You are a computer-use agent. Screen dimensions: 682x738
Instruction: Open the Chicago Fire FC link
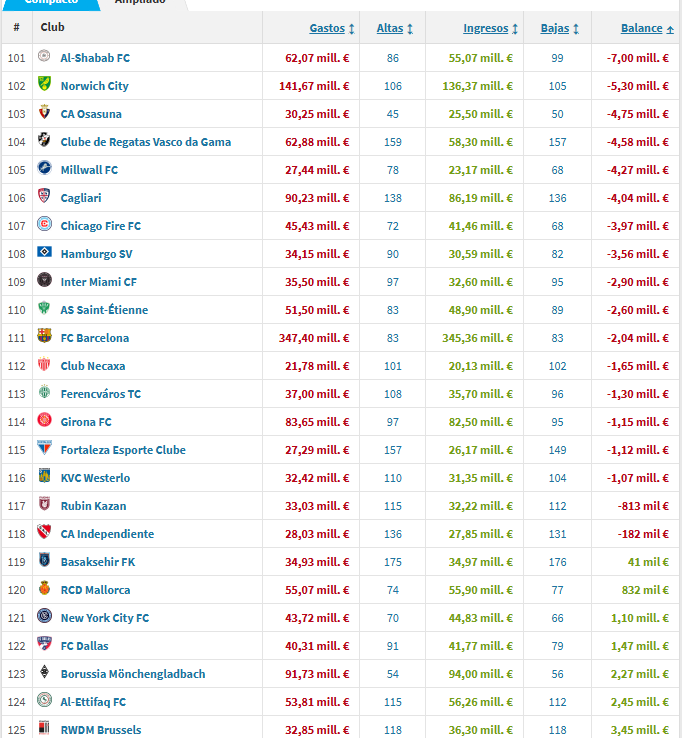click(101, 226)
